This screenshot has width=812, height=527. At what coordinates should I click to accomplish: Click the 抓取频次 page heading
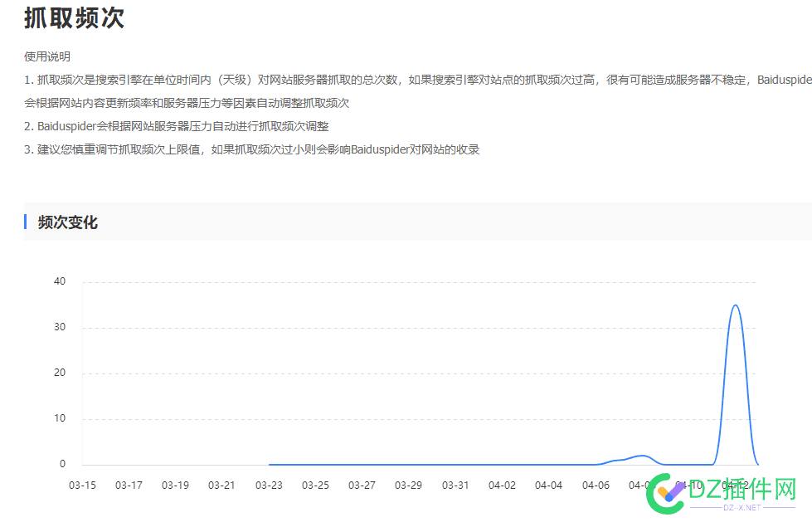click(x=74, y=17)
